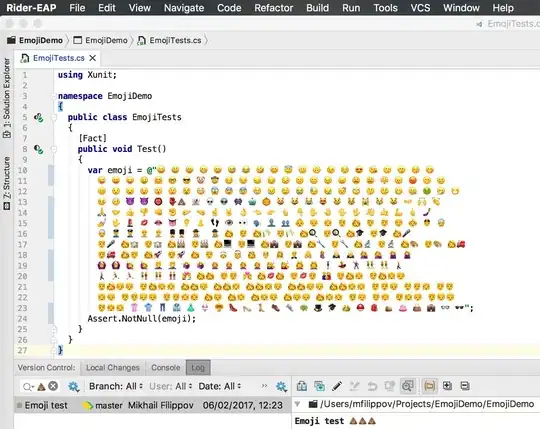Open the Refactor menu
540x429 pixels.
coord(273,8)
